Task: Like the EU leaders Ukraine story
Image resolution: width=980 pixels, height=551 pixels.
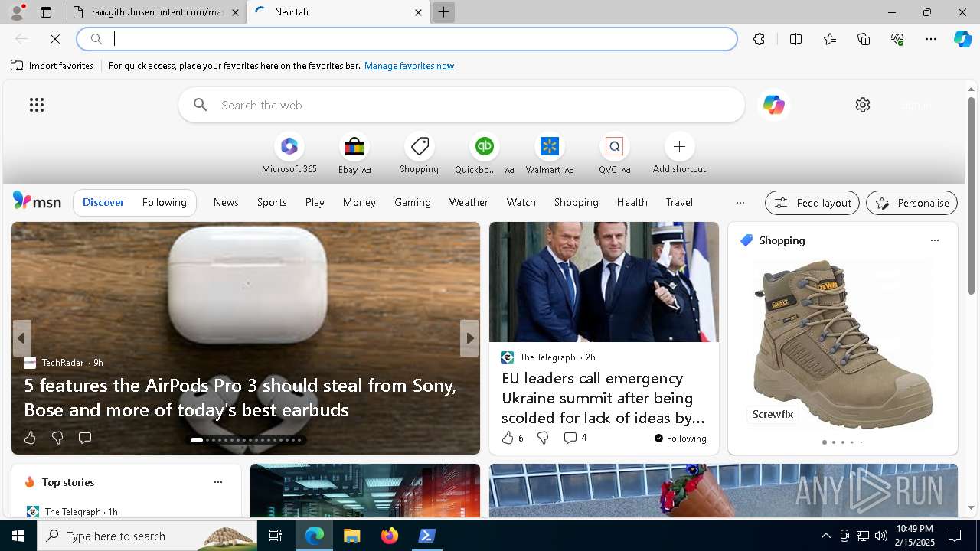Action: click(512, 438)
